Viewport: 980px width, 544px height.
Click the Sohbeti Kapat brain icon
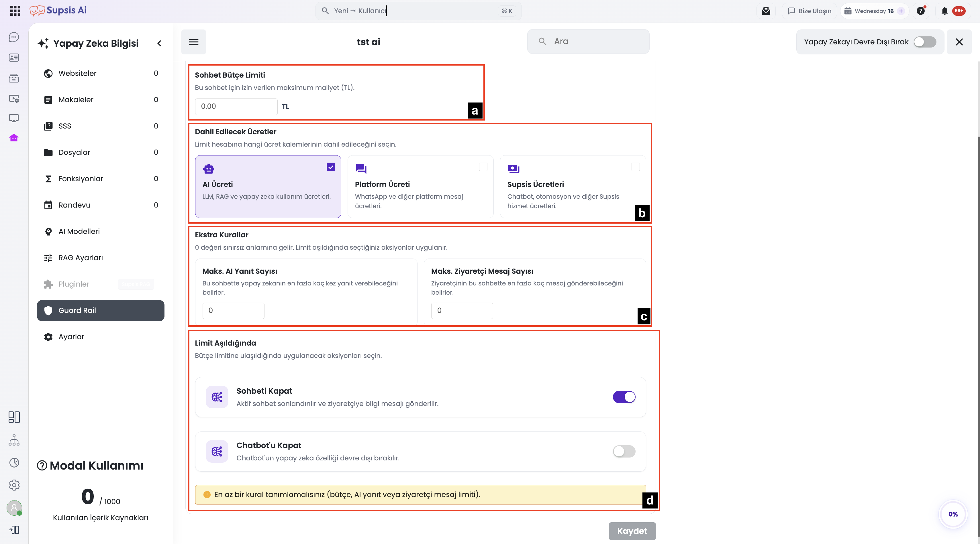click(x=217, y=397)
